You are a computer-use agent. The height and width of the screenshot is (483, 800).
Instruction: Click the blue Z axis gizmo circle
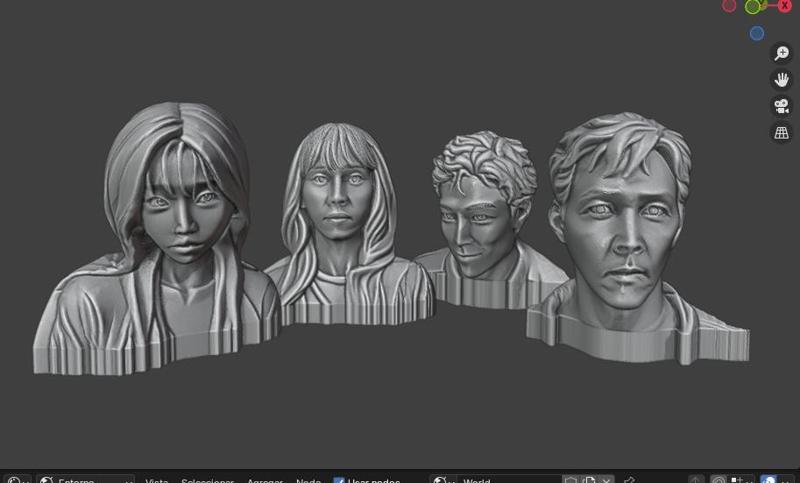pyautogui.click(x=757, y=33)
